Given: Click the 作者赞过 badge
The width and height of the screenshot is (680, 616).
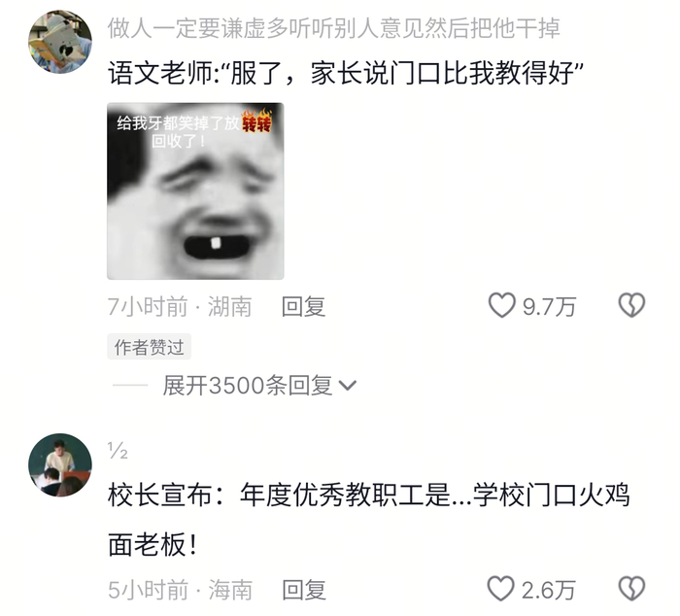Looking at the screenshot, I should (150, 347).
